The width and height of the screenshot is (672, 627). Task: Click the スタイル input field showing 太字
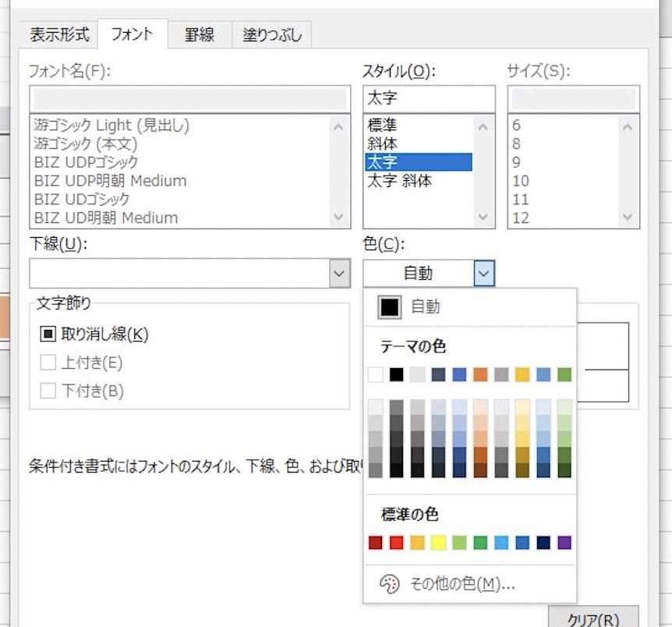[429, 99]
